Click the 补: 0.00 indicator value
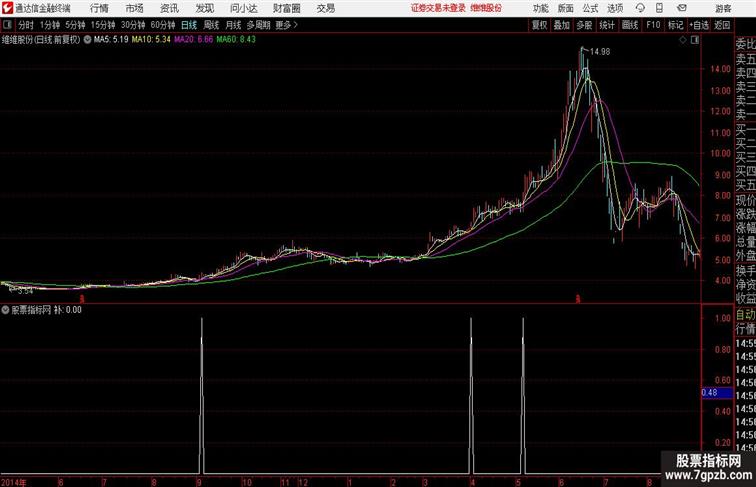This screenshot has width=756, height=487. click(68, 310)
